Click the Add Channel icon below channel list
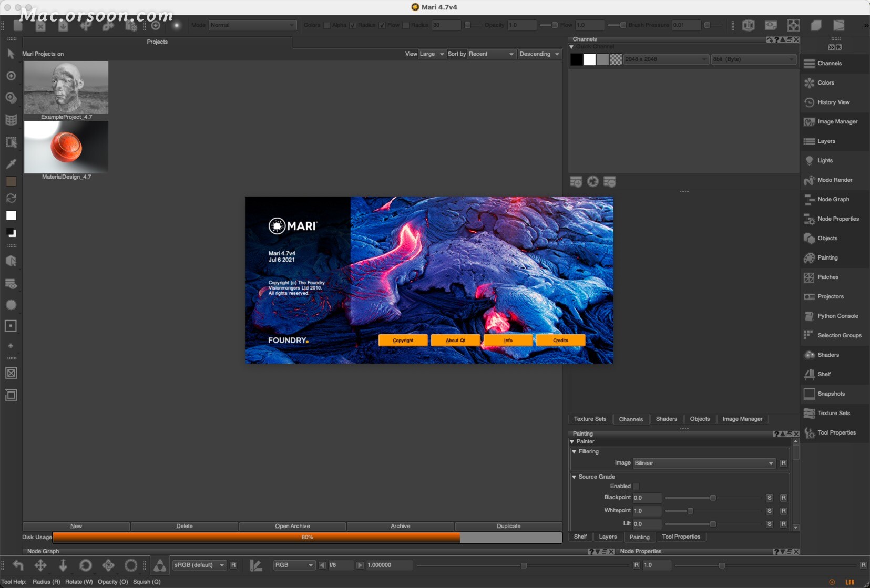This screenshot has width=870, height=588. click(x=576, y=182)
